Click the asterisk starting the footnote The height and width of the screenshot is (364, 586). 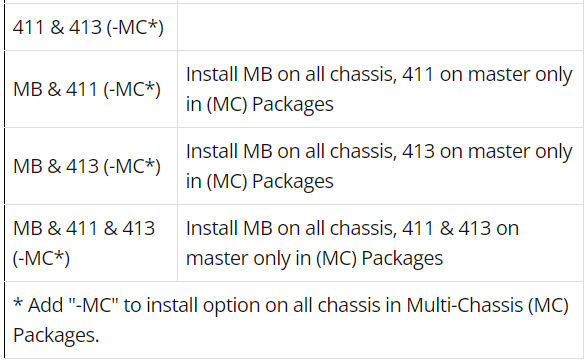click(x=18, y=303)
